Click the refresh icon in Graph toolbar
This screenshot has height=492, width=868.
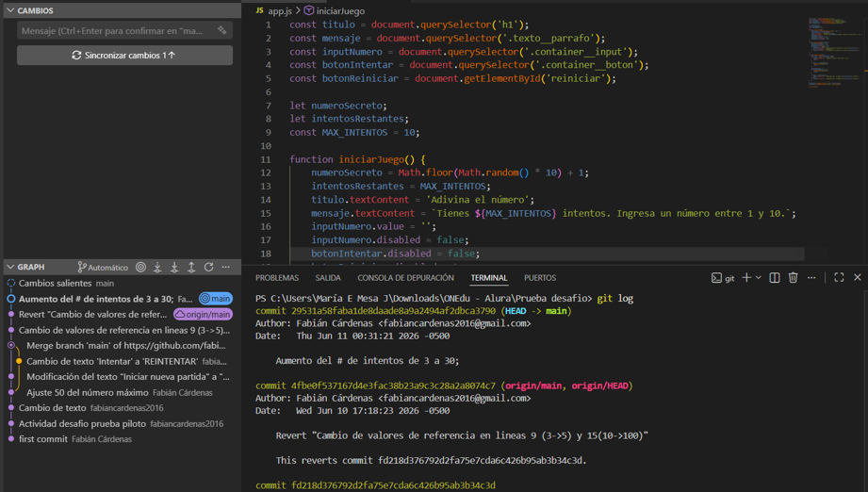coord(208,268)
